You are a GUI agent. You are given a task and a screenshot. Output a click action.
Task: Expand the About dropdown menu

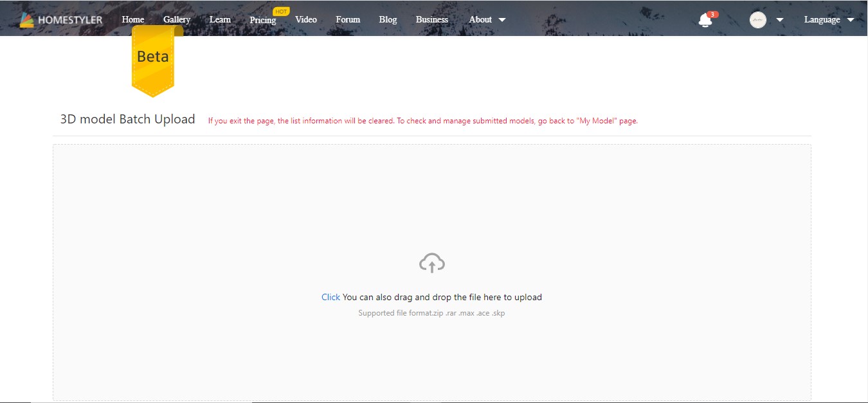pos(487,19)
